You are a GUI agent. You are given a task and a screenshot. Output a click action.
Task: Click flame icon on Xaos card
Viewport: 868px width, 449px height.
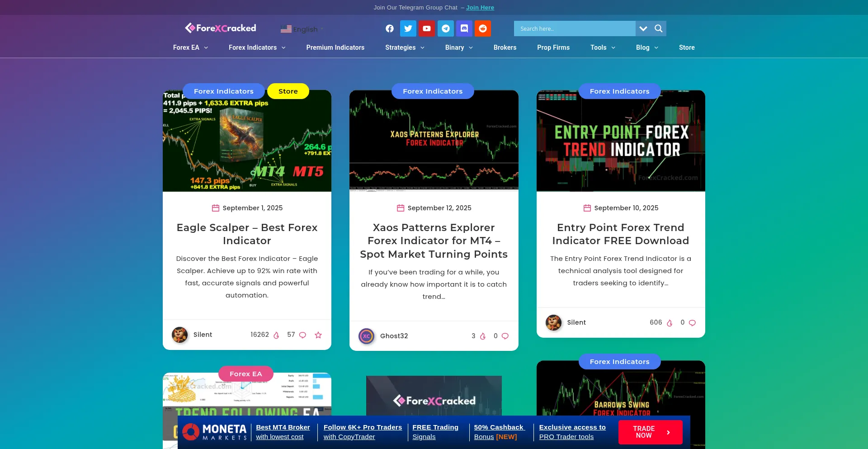[x=483, y=336]
